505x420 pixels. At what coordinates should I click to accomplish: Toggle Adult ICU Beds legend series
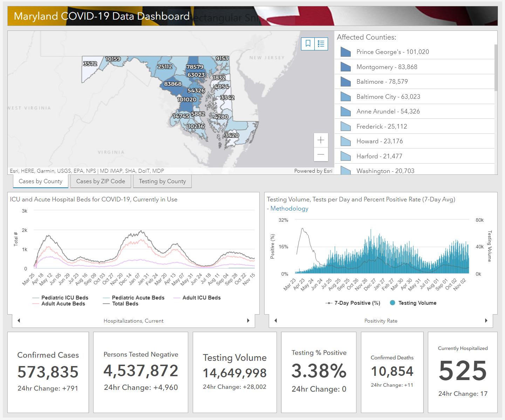pyautogui.click(x=197, y=298)
